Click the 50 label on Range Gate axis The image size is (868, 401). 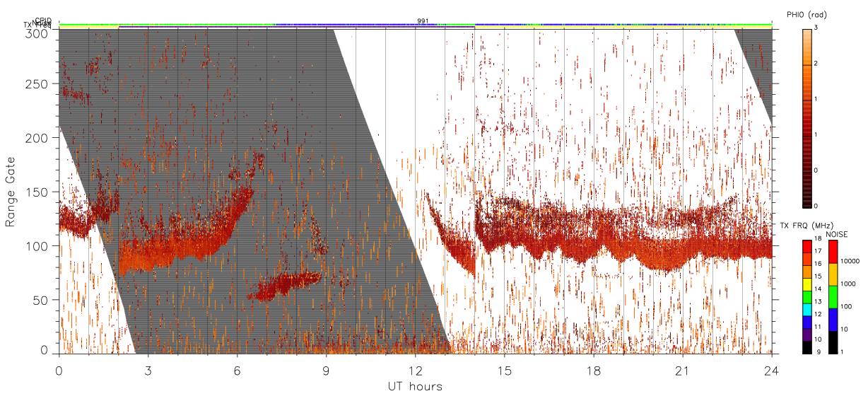pos(42,300)
